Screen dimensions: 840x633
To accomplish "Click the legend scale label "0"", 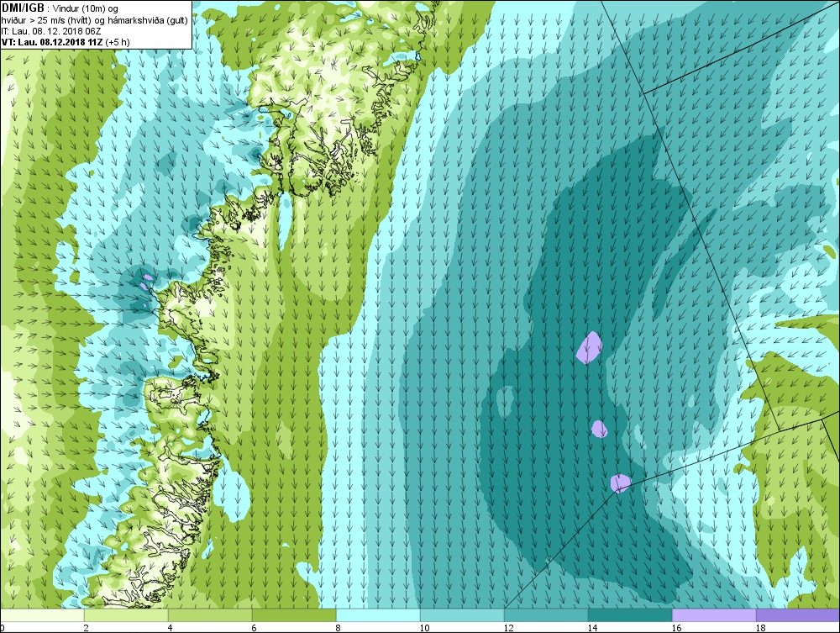I will (x=3, y=628).
